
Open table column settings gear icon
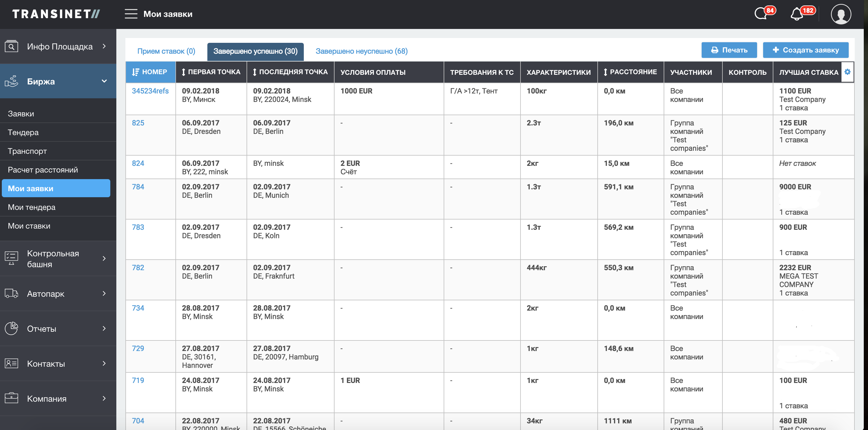coord(848,72)
